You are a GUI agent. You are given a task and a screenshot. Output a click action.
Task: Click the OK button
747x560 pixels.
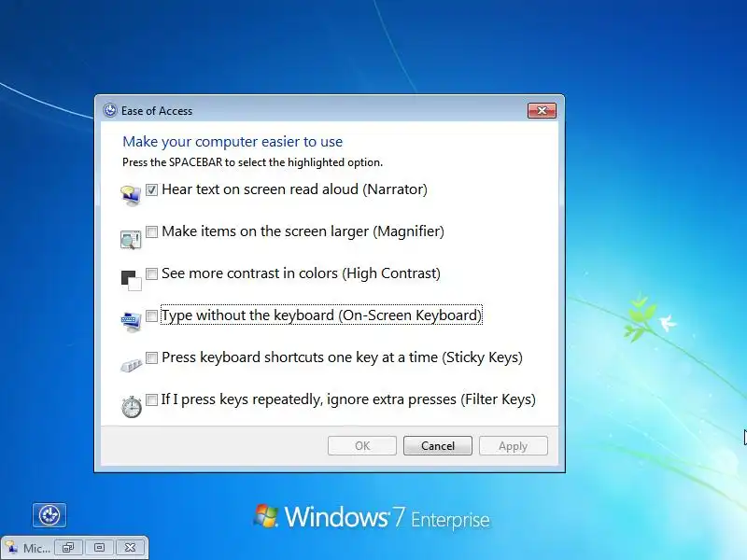(x=362, y=446)
